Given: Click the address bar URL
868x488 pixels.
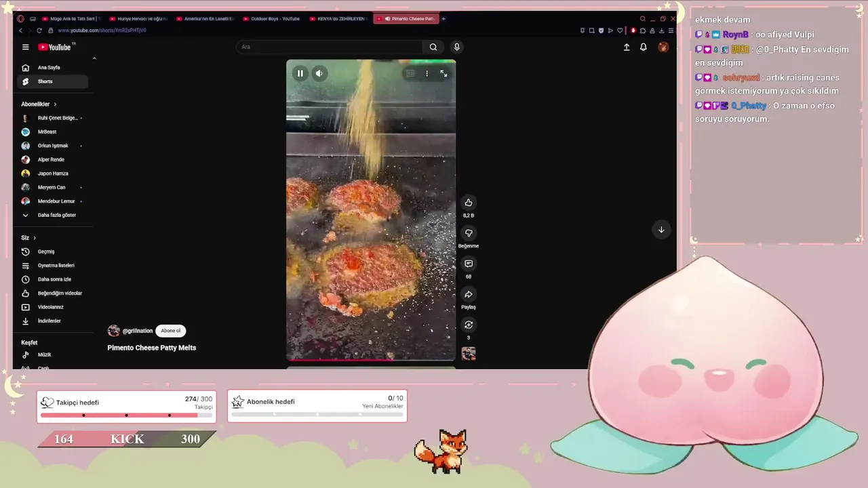Looking at the screenshot, I should (102, 30).
